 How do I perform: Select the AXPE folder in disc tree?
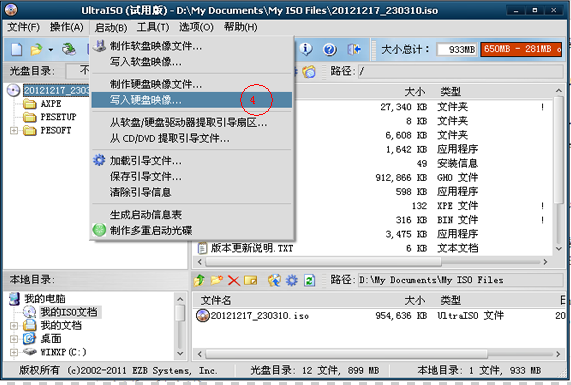[x=51, y=104]
